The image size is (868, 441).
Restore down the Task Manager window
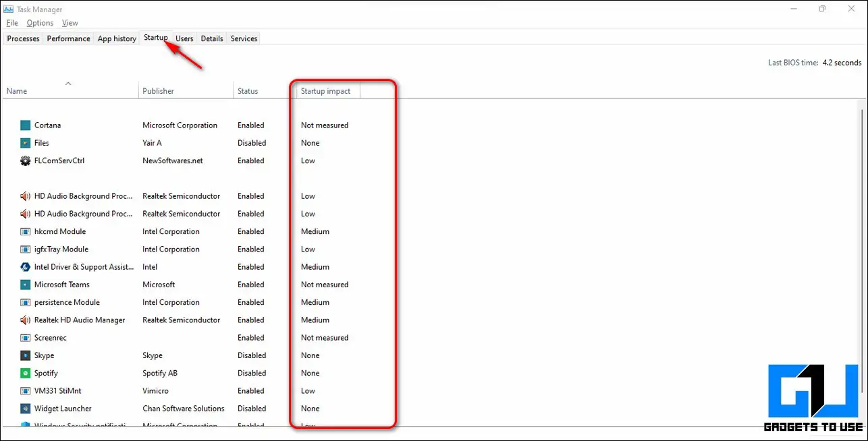[x=822, y=9]
